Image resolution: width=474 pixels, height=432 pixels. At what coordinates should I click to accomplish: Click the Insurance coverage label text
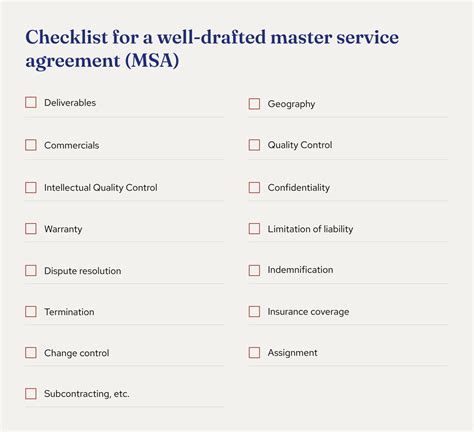(x=308, y=312)
